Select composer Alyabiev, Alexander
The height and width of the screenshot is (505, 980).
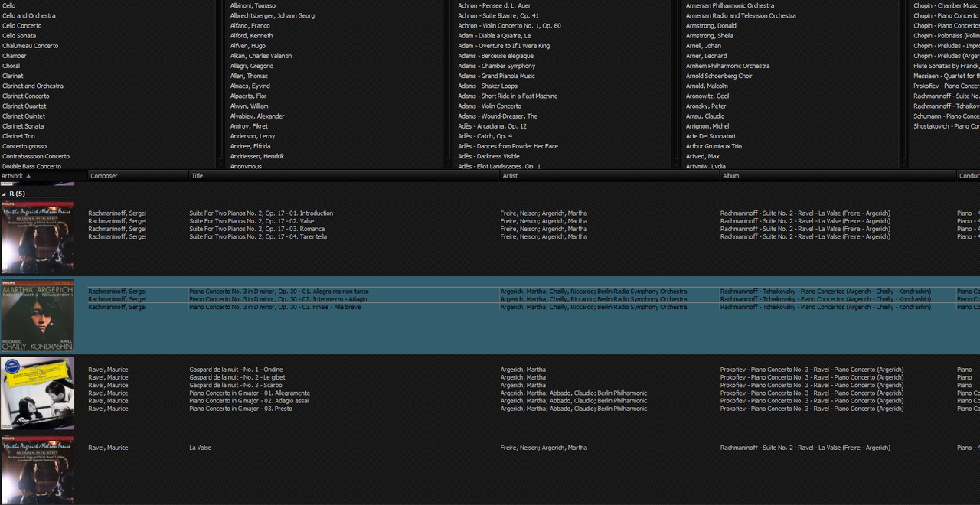[257, 116]
